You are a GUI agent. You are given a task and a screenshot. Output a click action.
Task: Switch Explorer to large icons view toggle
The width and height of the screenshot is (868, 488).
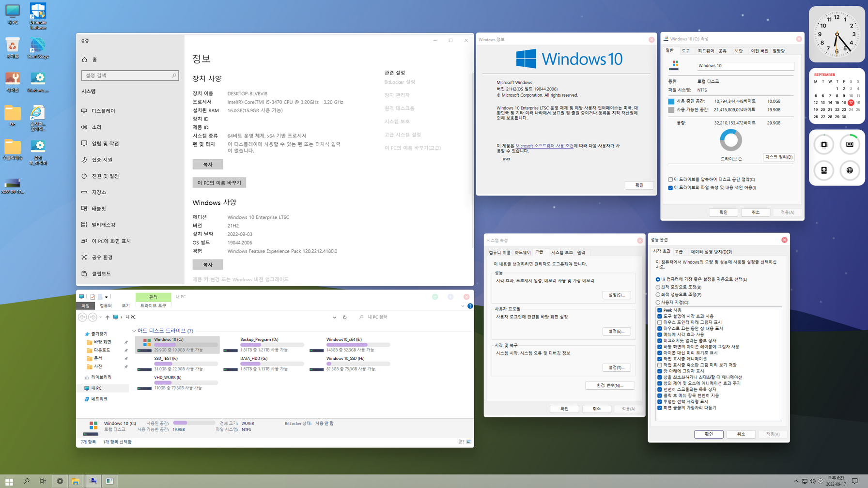(469, 442)
